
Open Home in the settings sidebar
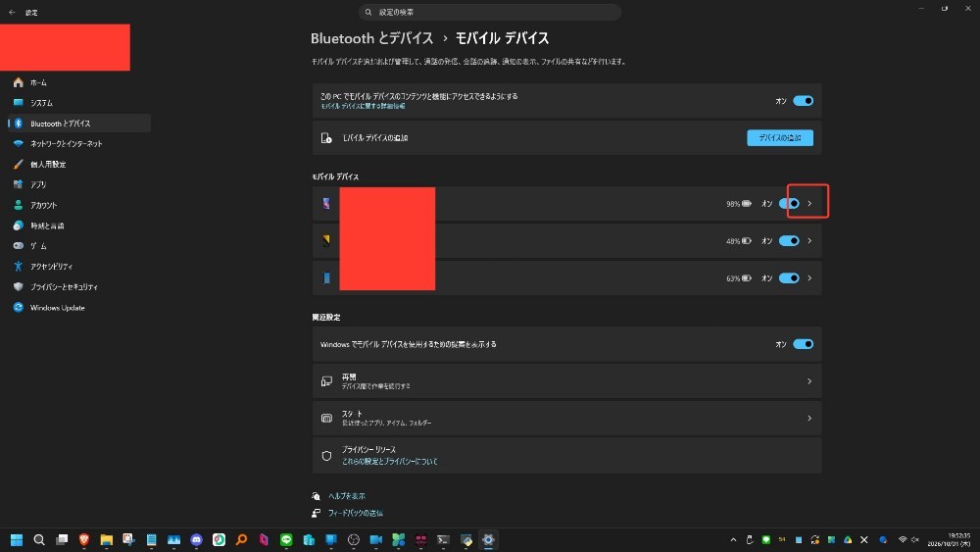pos(78,82)
